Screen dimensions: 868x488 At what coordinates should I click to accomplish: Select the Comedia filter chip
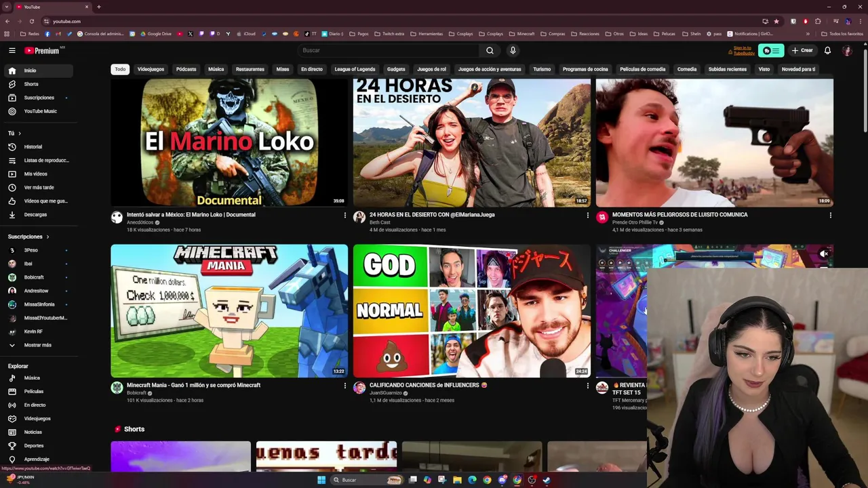pos(686,69)
